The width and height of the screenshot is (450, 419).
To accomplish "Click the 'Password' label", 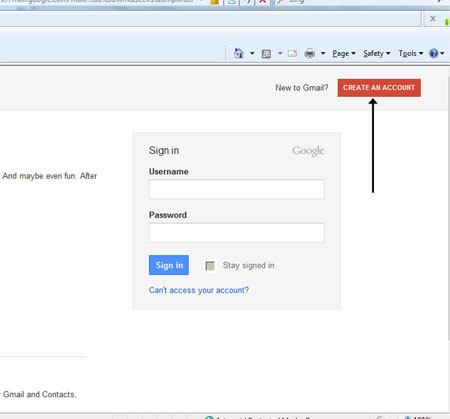I will [168, 215].
